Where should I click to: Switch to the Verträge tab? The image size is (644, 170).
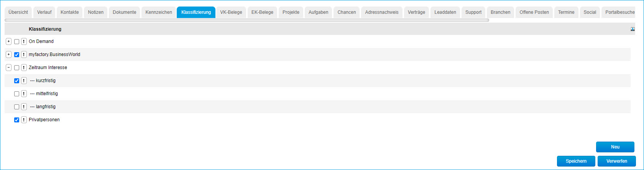tap(417, 12)
